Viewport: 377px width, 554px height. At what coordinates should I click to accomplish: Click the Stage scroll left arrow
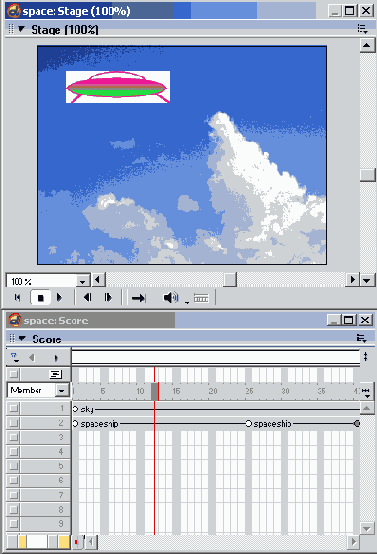click(98, 280)
